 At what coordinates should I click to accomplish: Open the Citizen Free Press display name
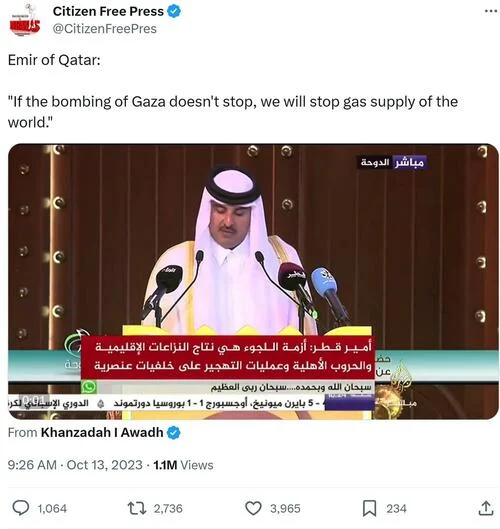[108, 11]
